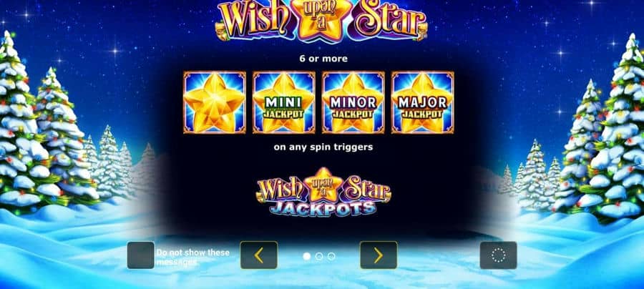Tick the Do not show these messages checkbox
Screen dimensions: 644x289
(141, 255)
